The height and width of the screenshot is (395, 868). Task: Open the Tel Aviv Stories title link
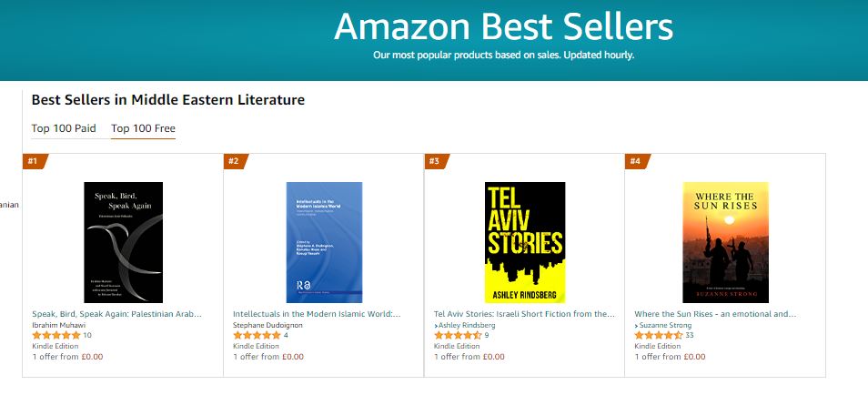524,313
